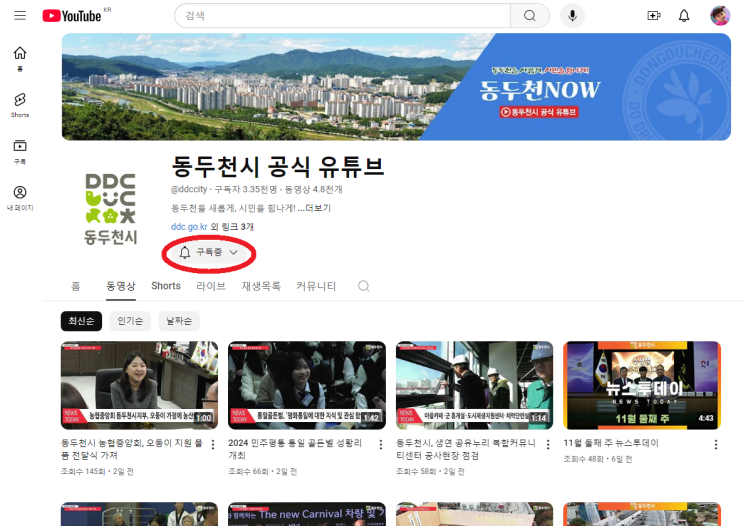Sort videos by 날짜순
The width and height of the screenshot is (743, 526).
[179, 321]
